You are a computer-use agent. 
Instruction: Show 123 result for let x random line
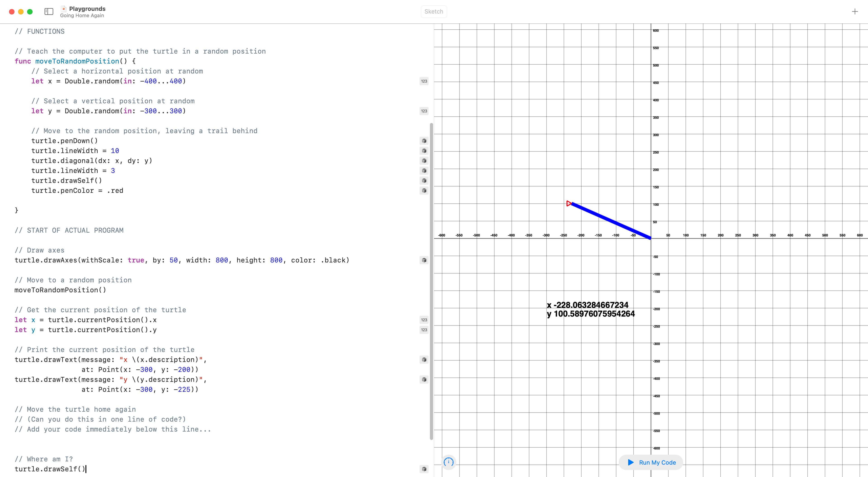click(x=424, y=81)
